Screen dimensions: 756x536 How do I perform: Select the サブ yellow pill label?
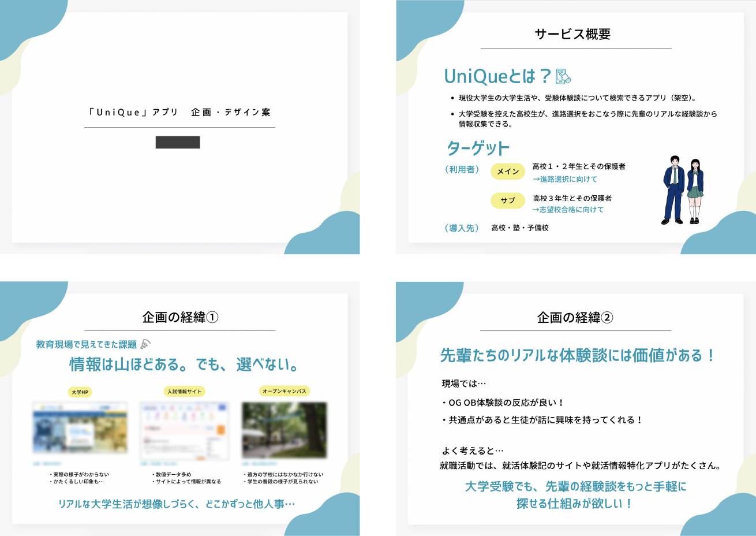[x=508, y=200]
